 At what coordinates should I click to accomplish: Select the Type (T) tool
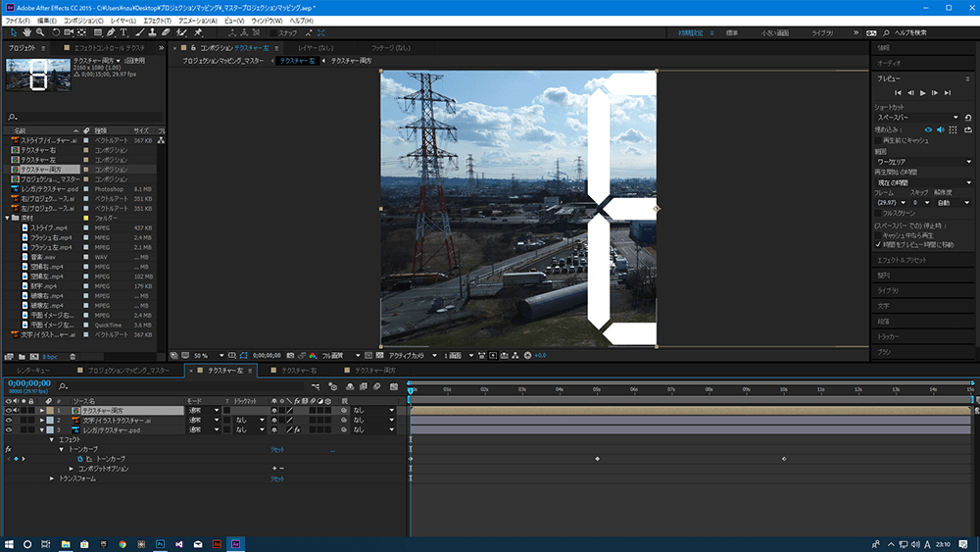click(124, 32)
